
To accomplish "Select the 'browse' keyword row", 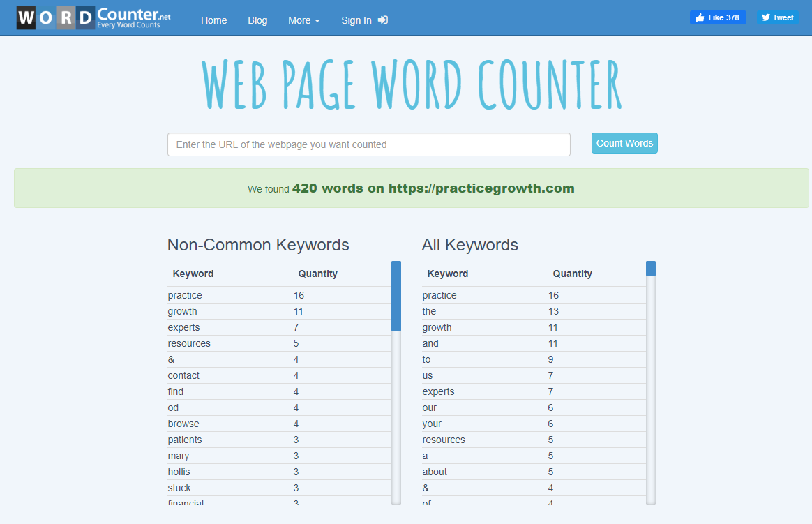I will tap(279, 424).
